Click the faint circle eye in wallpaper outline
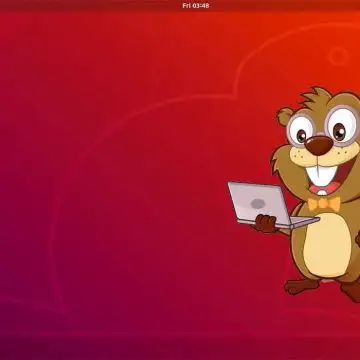Screen dimensions: 360x360 tap(338, 56)
